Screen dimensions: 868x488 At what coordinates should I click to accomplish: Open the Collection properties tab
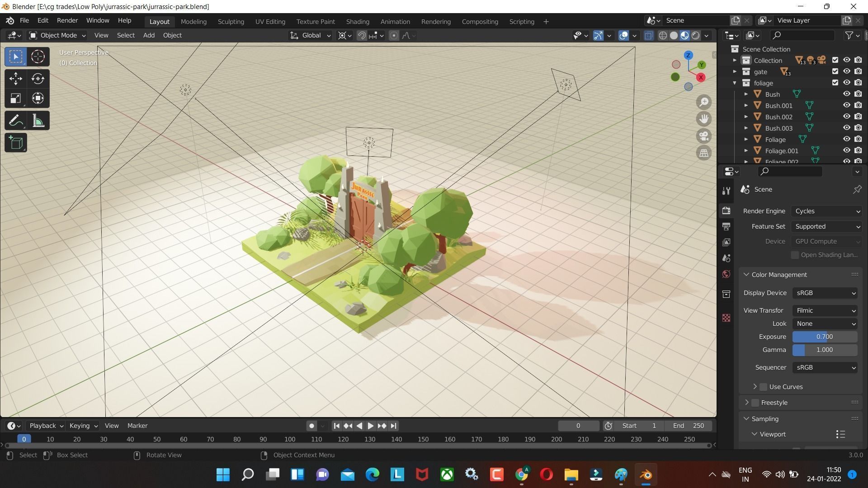coord(726,294)
